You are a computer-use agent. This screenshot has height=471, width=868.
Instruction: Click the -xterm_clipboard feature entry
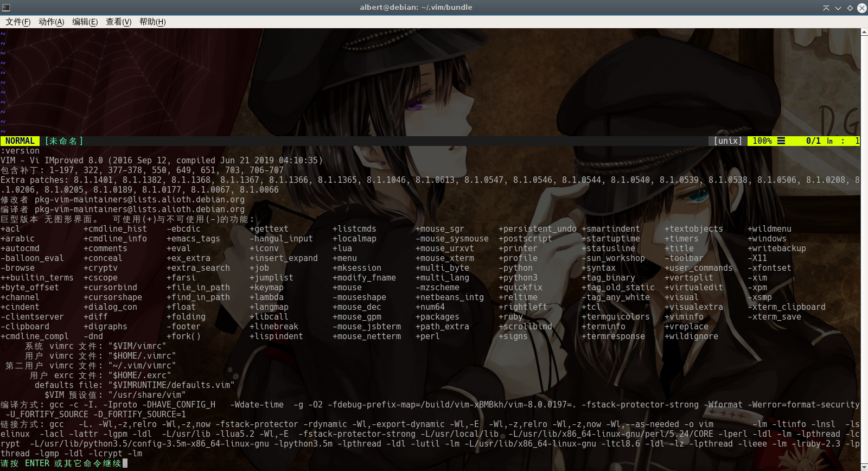click(x=787, y=307)
